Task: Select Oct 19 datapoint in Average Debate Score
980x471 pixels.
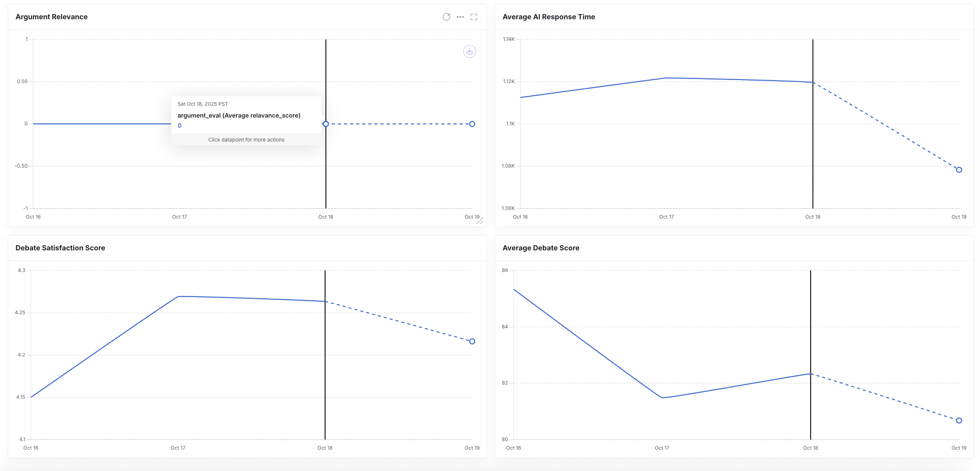Action: pyautogui.click(x=959, y=420)
